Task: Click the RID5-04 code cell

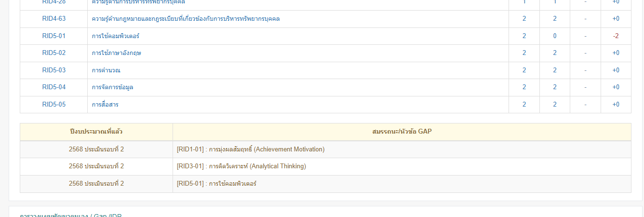Action: click(54, 87)
